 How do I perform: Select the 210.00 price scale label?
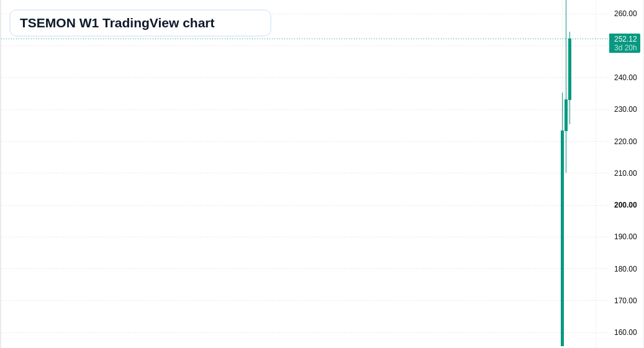(625, 173)
